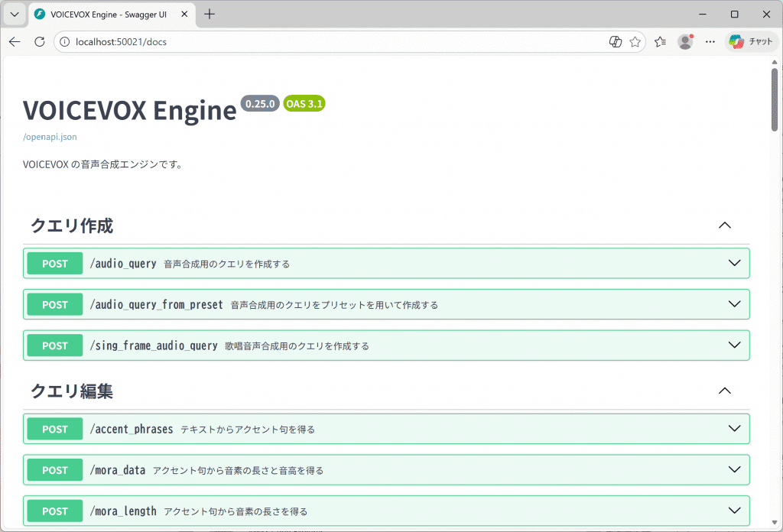Image resolution: width=783 pixels, height=532 pixels.
Task: Open the favorites list icon
Action: pyautogui.click(x=660, y=42)
